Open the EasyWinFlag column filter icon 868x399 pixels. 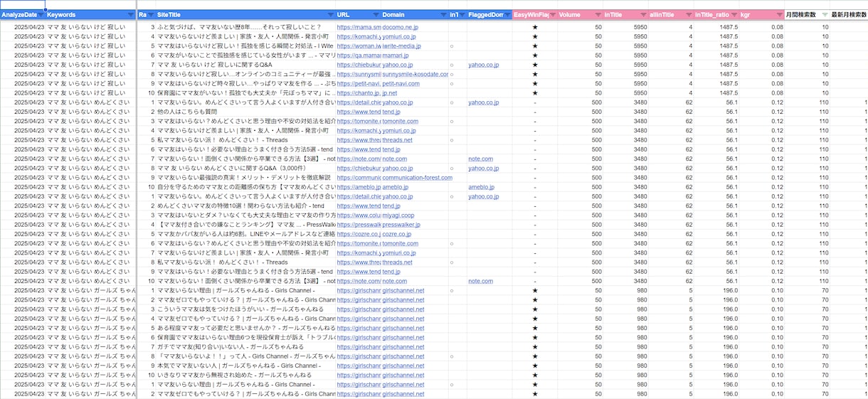tap(551, 15)
